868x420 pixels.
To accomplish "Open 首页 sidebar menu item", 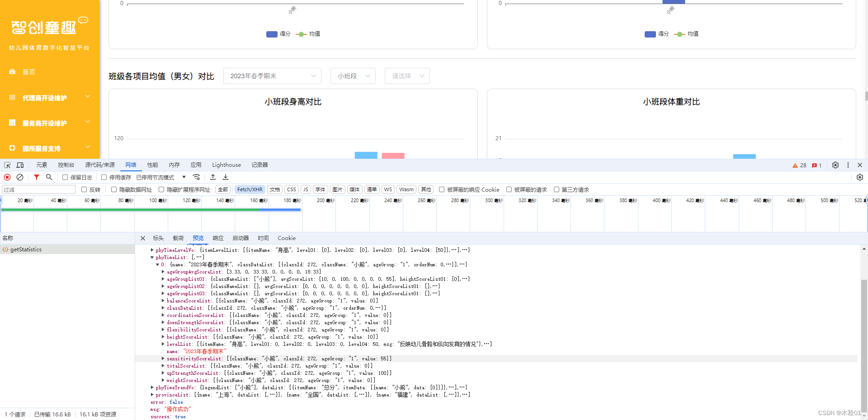I will tap(50, 72).
